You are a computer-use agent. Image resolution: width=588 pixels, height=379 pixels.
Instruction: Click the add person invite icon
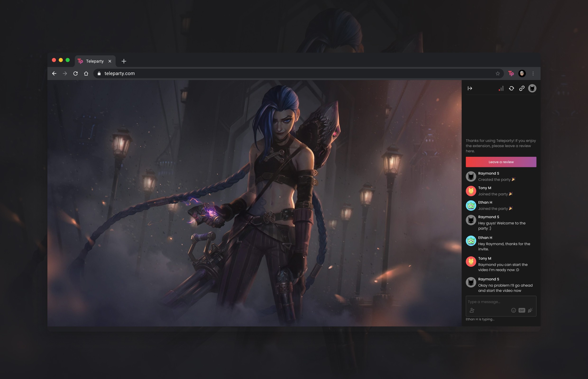472,310
